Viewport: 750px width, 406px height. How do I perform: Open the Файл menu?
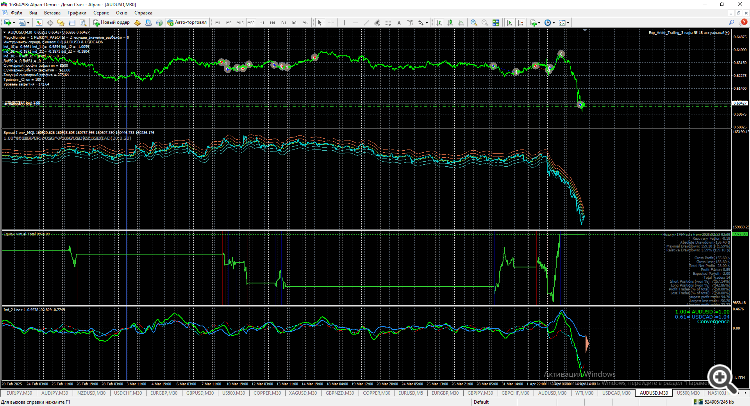click(16, 13)
